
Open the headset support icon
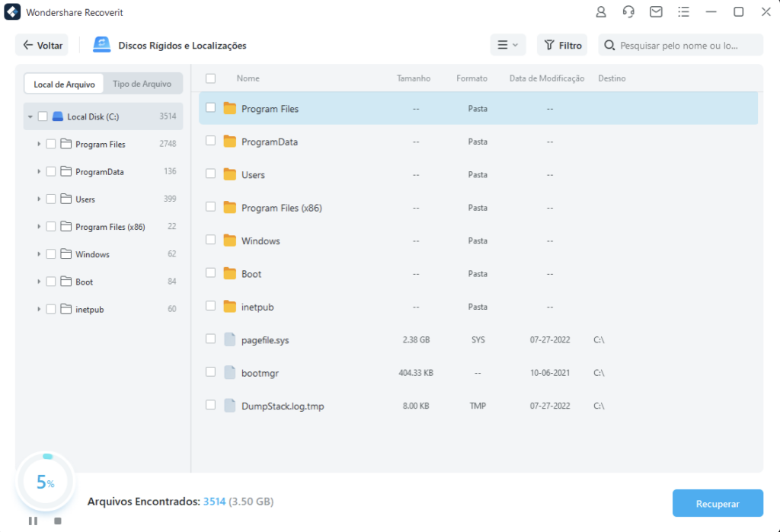(x=628, y=12)
